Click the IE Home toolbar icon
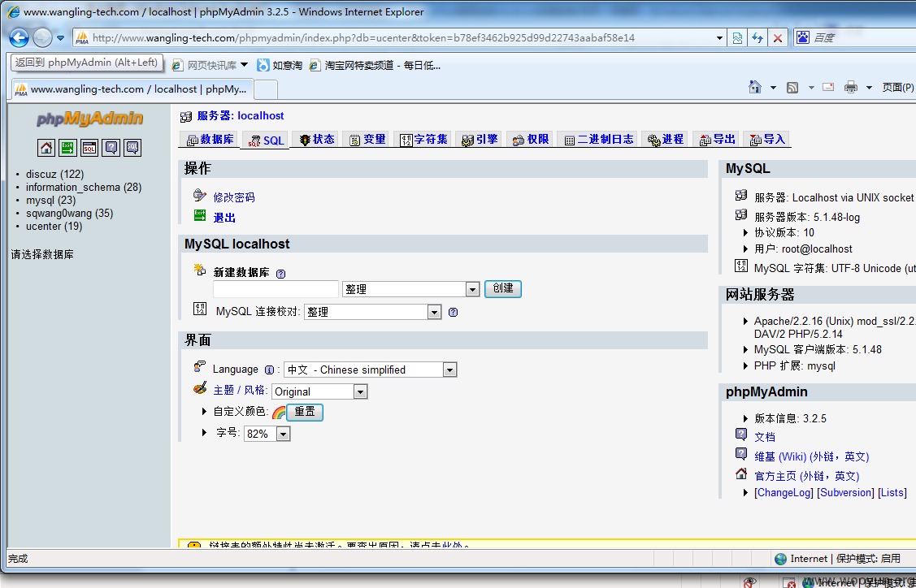916x588 pixels. tap(755, 87)
